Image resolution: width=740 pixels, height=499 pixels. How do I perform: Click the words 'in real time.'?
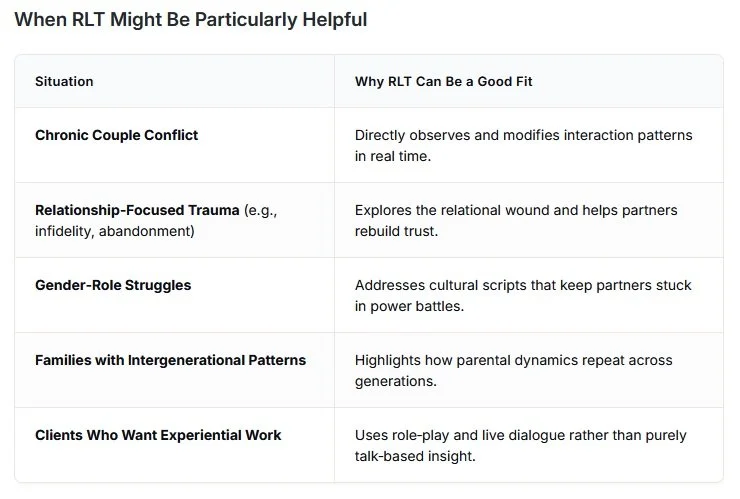point(393,156)
